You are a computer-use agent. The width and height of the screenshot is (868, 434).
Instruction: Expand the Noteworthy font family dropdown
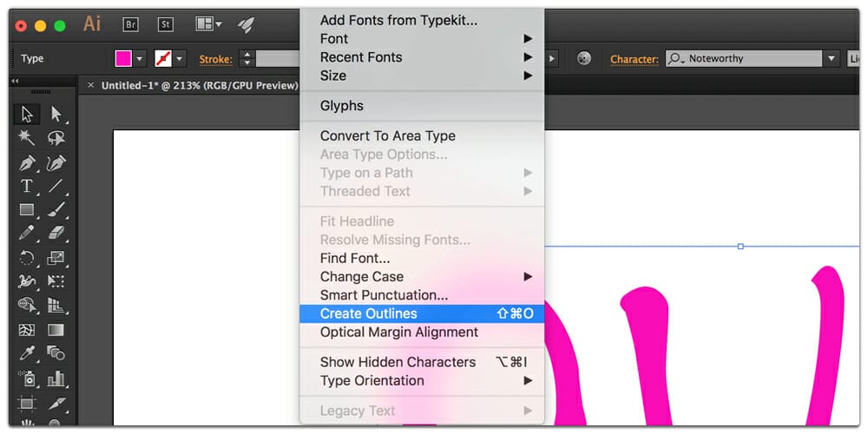tap(831, 59)
